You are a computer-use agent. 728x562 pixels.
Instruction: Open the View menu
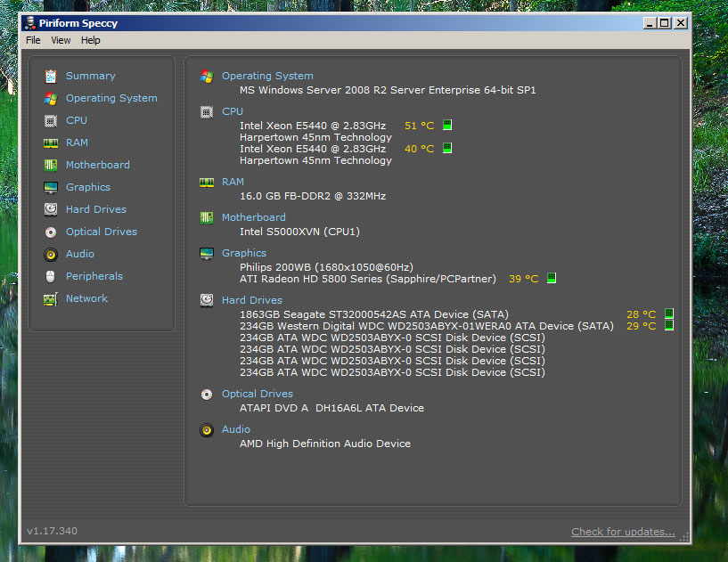tap(61, 40)
